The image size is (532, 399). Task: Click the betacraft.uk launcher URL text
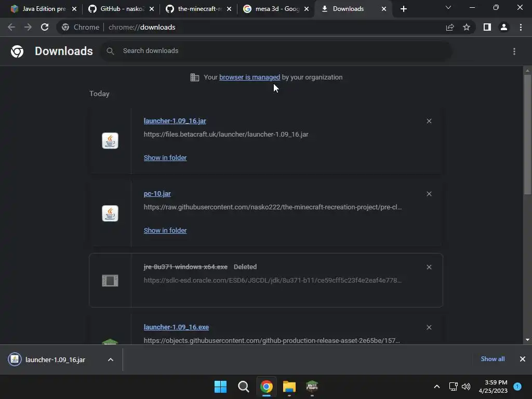click(226, 135)
